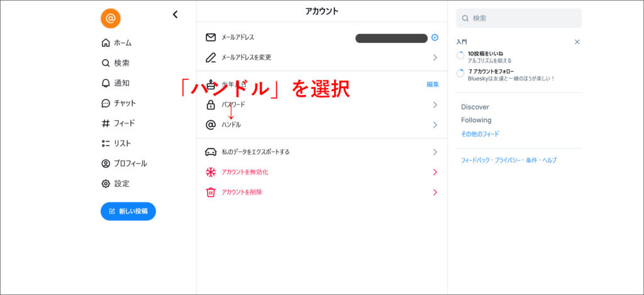Image resolution: width=644 pixels, height=295 pixels.
Task: Open Chat (チャット) in sidebar
Action: pos(119,103)
